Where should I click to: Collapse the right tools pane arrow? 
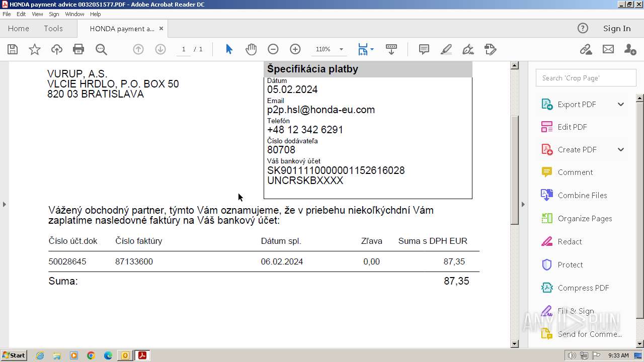523,204
